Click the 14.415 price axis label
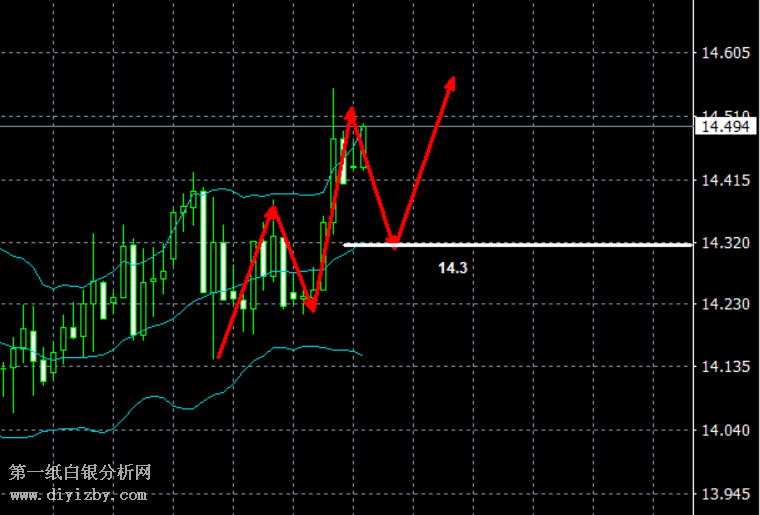This screenshot has height=515, width=760. [724, 180]
